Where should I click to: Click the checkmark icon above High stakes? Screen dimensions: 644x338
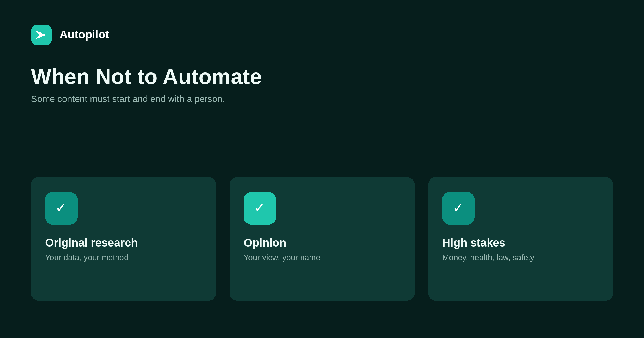tap(458, 208)
